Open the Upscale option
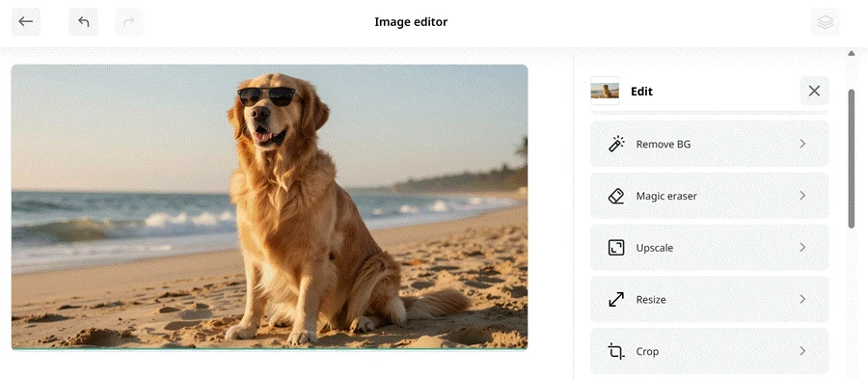Screen dimensions: 868x379 [x=710, y=247]
